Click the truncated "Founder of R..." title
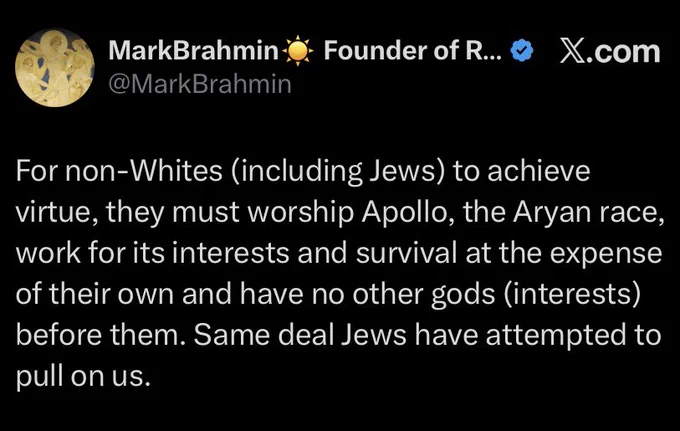 pos(412,50)
